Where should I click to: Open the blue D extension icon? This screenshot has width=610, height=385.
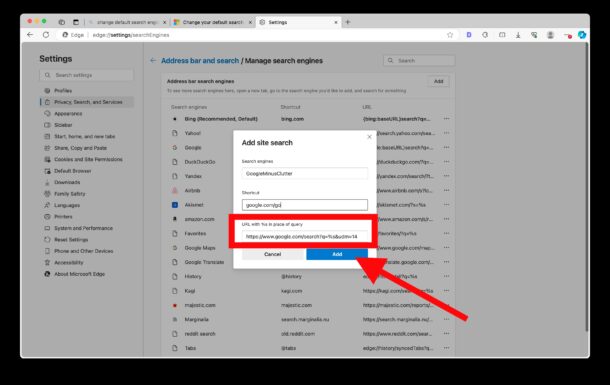469,35
